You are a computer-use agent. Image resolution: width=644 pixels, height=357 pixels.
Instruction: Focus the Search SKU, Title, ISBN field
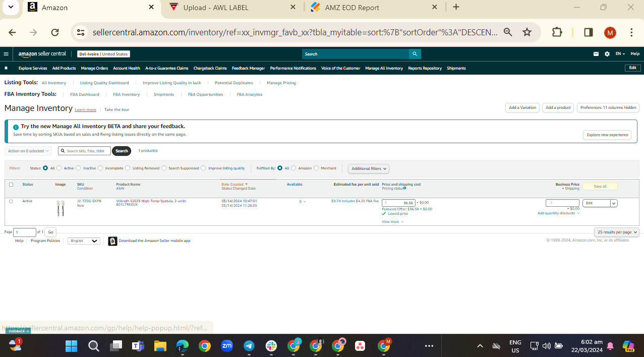[84, 151]
